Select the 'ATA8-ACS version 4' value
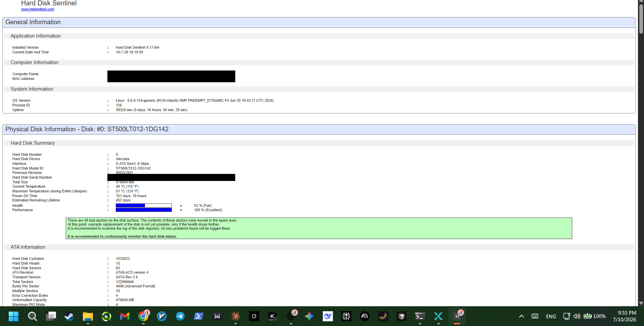The height and width of the screenshot is (326, 644). (x=132, y=273)
